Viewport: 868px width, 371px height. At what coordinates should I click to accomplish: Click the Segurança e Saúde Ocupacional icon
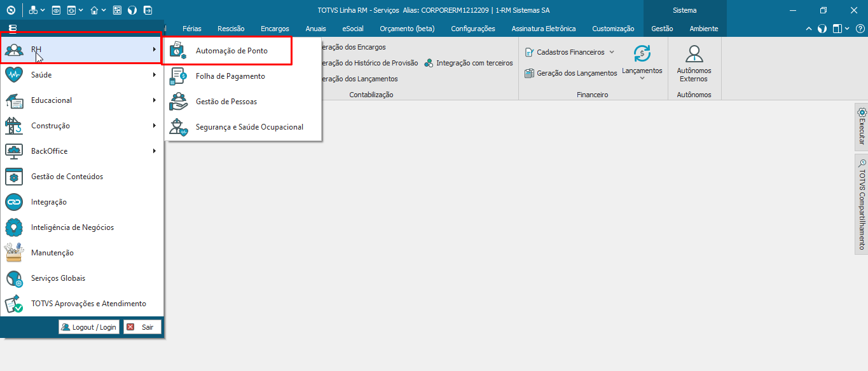(178, 127)
